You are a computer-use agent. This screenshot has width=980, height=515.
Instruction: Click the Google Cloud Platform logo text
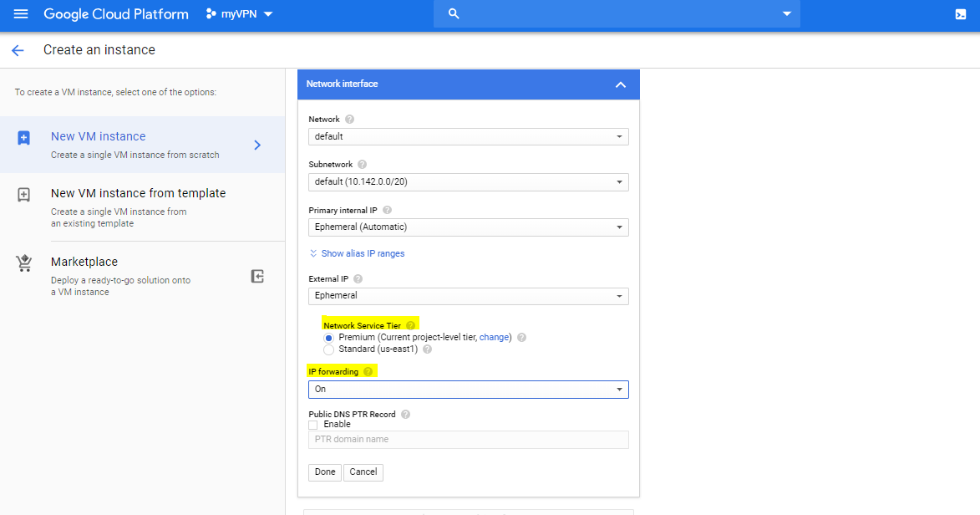116,13
